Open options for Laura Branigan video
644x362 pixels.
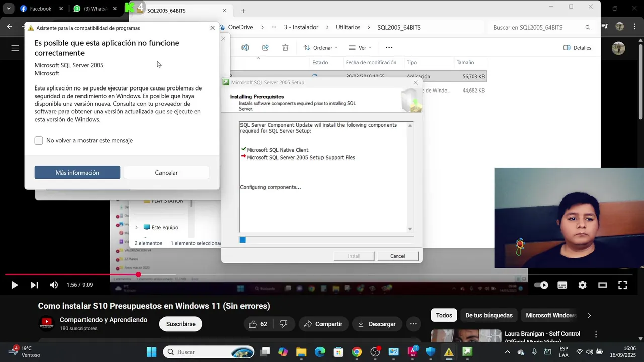coord(596,334)
